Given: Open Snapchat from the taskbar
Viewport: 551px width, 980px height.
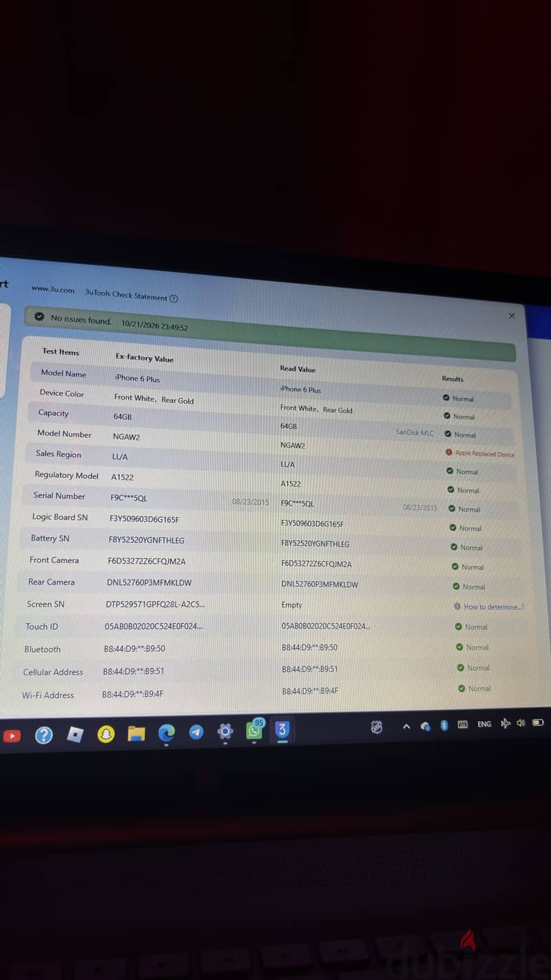Looking at the screenshot, I should [x=106, y=735].
